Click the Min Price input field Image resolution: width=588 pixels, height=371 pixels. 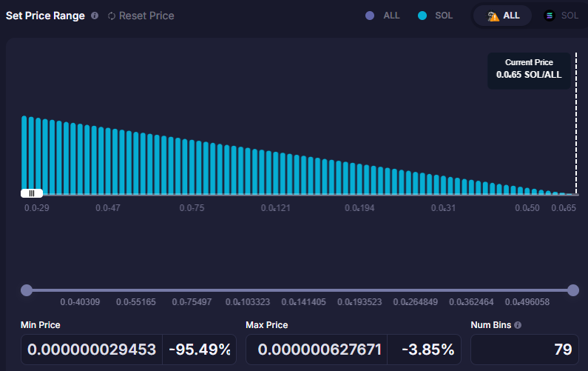[x=92, y=350]
